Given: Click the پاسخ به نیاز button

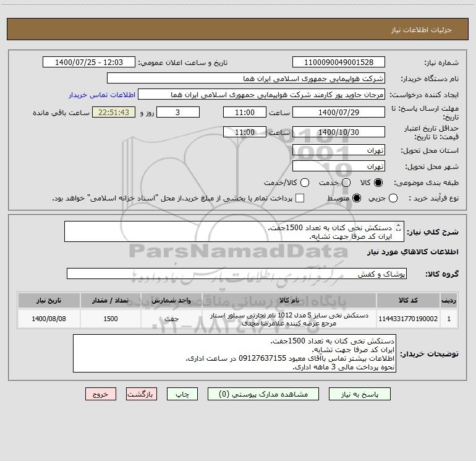Looking at the screenshot, I should (360, 394).
